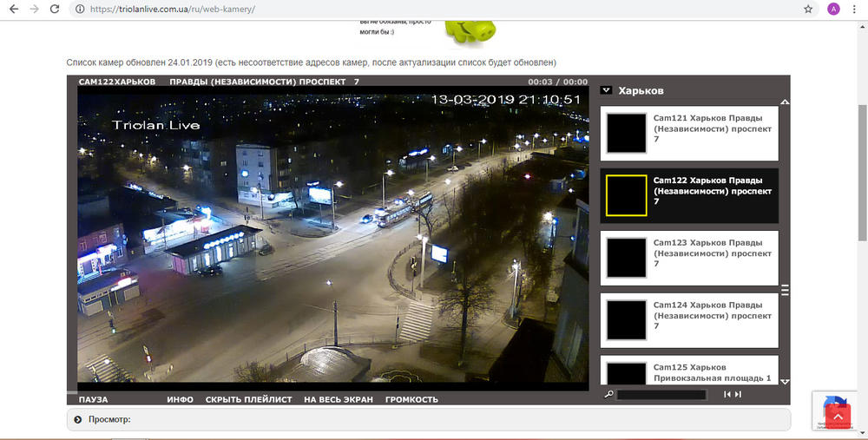Click the playlist scroll-down arrow

[785, 382]
